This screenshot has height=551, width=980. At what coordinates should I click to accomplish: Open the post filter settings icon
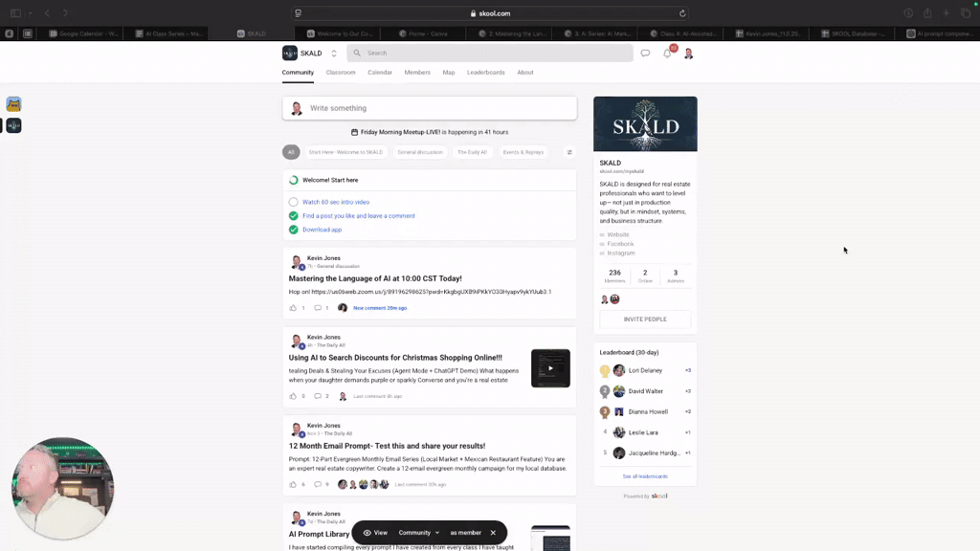pyautogui.click(x=569, y=152)
